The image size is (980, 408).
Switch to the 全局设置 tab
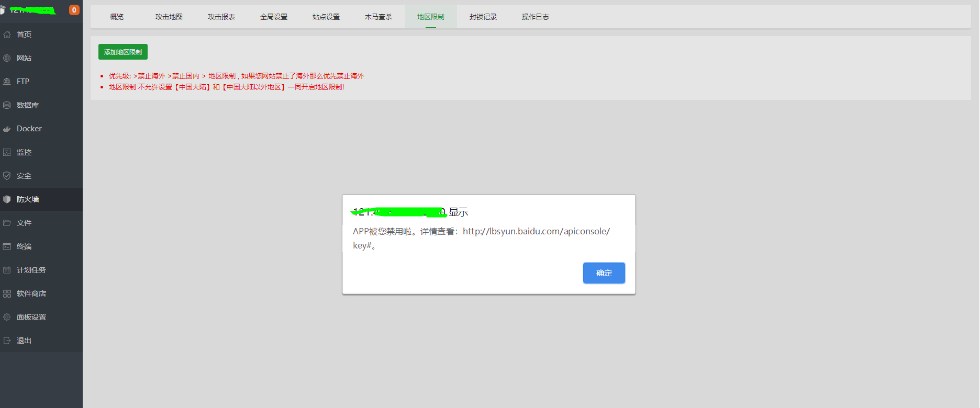point(274,17)
